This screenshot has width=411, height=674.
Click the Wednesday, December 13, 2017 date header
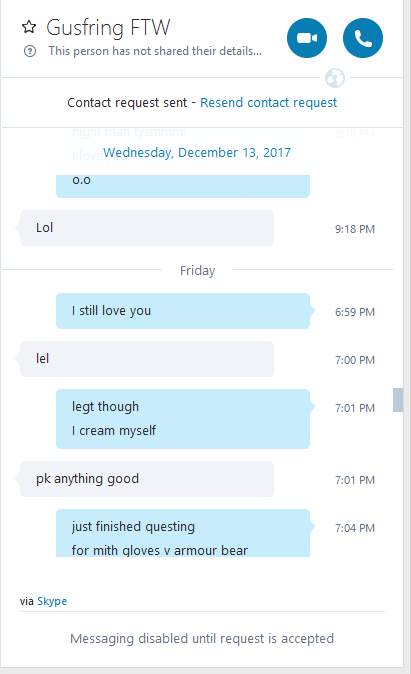(x=197, y=153)
